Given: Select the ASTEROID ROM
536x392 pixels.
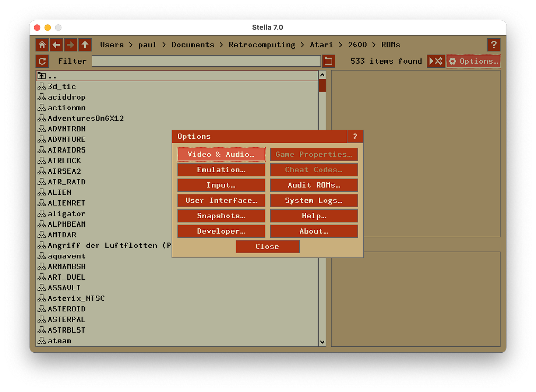Looking at the screenshot, I should (x=177, y=309).
